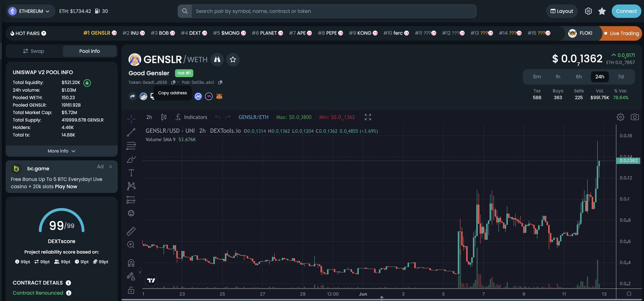Take a chart snapshot with camera icon

[635, 117]
